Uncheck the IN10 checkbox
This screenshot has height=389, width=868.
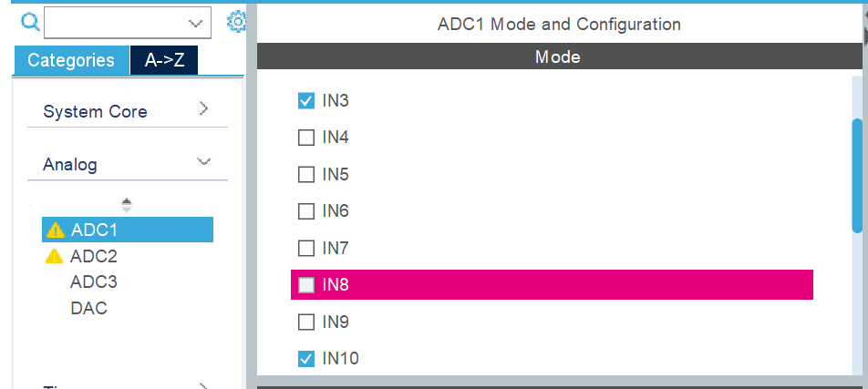tap(306, 359)
